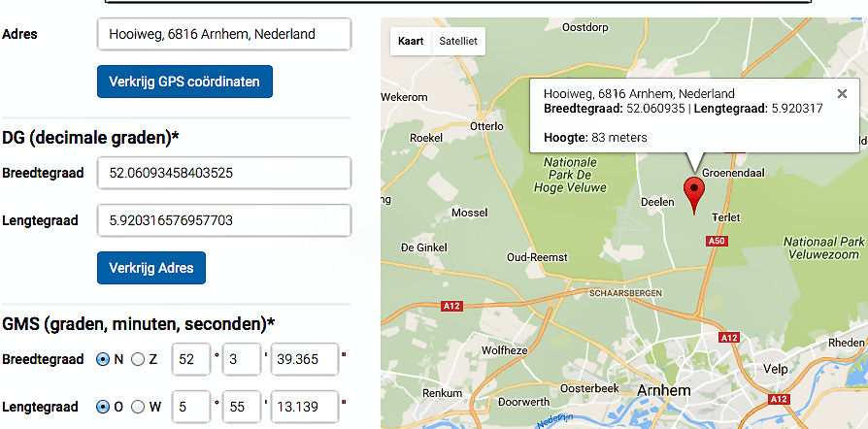Click Breedtegraad seconds field 39.365
The image size is (868, 429).
pyautogui.click(x=305, y=359)
